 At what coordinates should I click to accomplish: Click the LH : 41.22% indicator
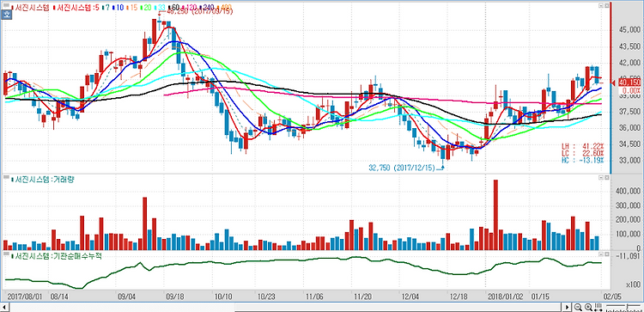coord(583,146)
